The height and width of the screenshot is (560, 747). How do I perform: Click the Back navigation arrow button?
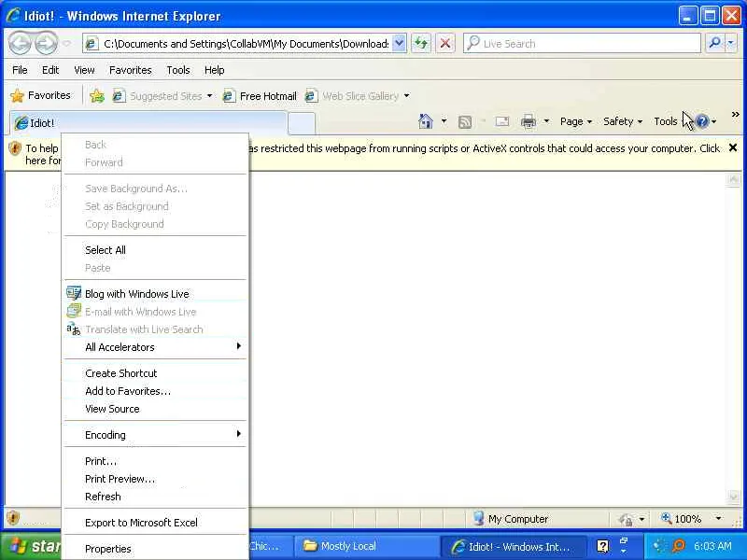(20, 43)
